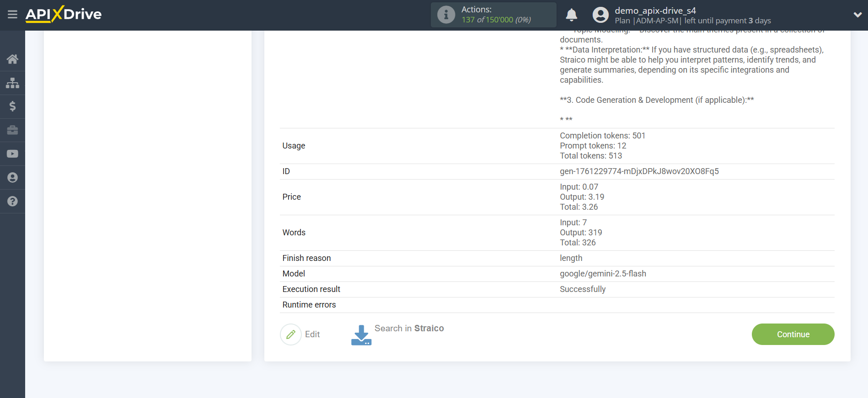The height and width of the screenshot is (398, 868).
Task: Open the billing dollar icon
Action: (x=12, y=106)
